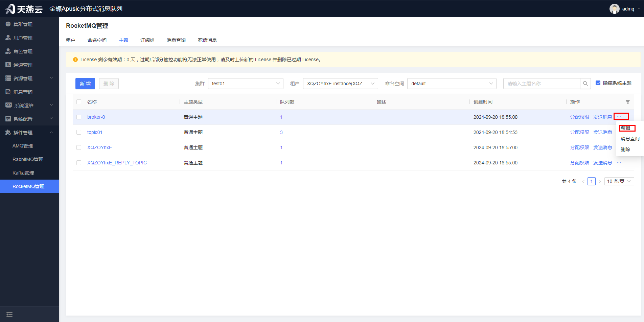Open the 命名空间 dropdown showing default
The width and height of the screenshot is (644, 322).
pyautogui.click(x=452, y=84)
